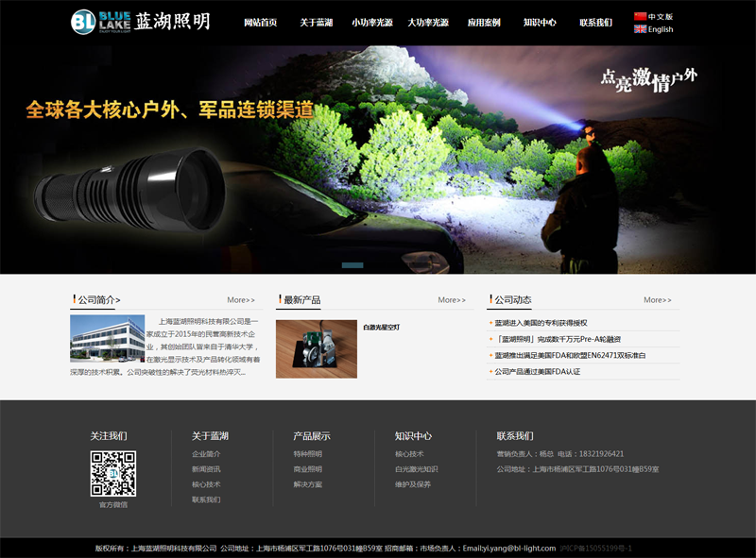Open 知识中心 in the top navigation
The image size is (756, 558).
pyautogui.click(x=540, y=23)
